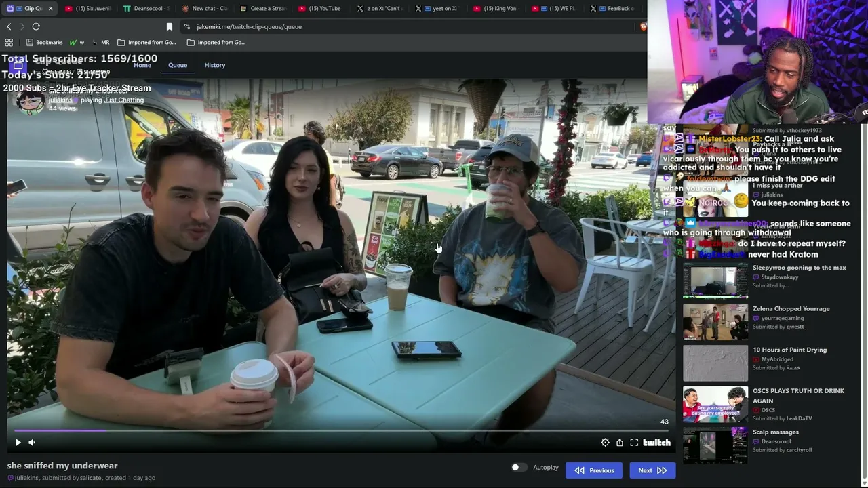Switch to the 'z on X' tab
This screenshot has height=488, width=868.
[x=380, y=9]
